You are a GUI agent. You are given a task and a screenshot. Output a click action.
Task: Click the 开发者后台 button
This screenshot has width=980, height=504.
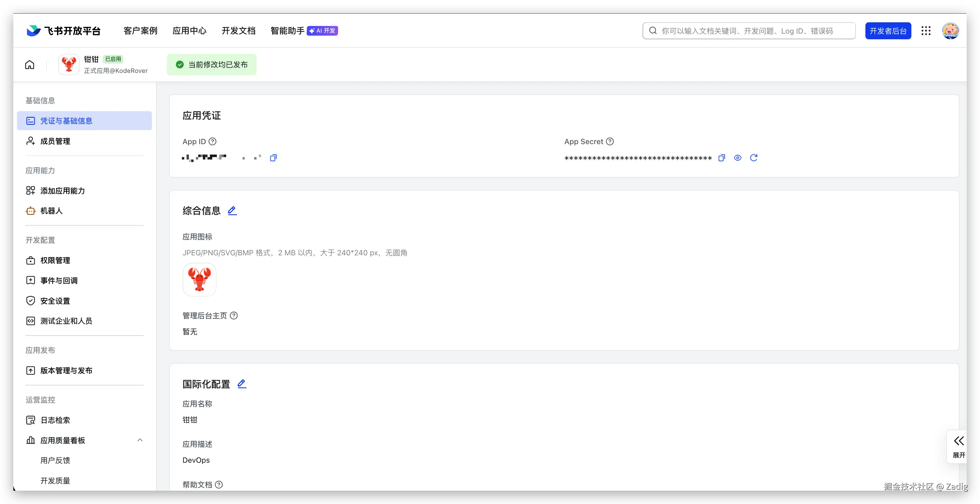pos(888,31)
